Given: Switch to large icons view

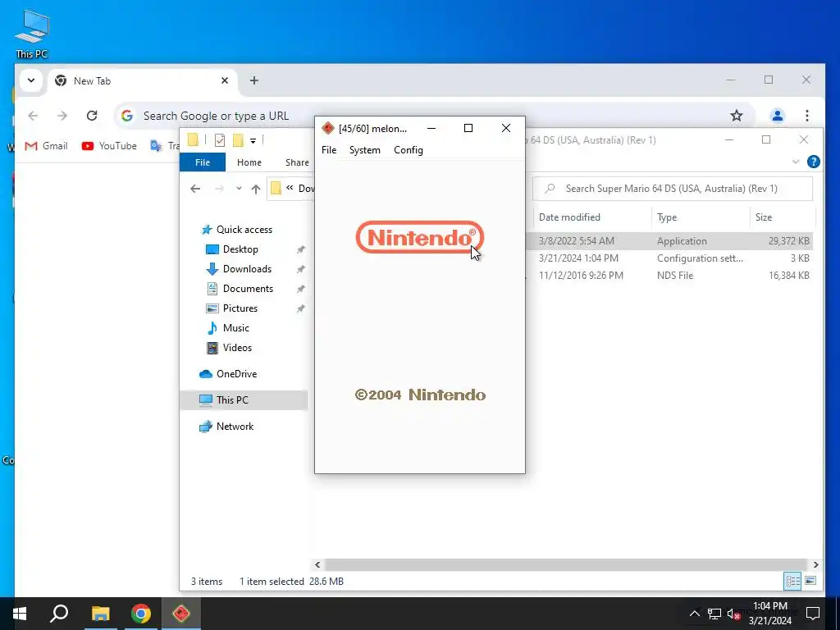Looking at the screenshot, I should point(810,581).
